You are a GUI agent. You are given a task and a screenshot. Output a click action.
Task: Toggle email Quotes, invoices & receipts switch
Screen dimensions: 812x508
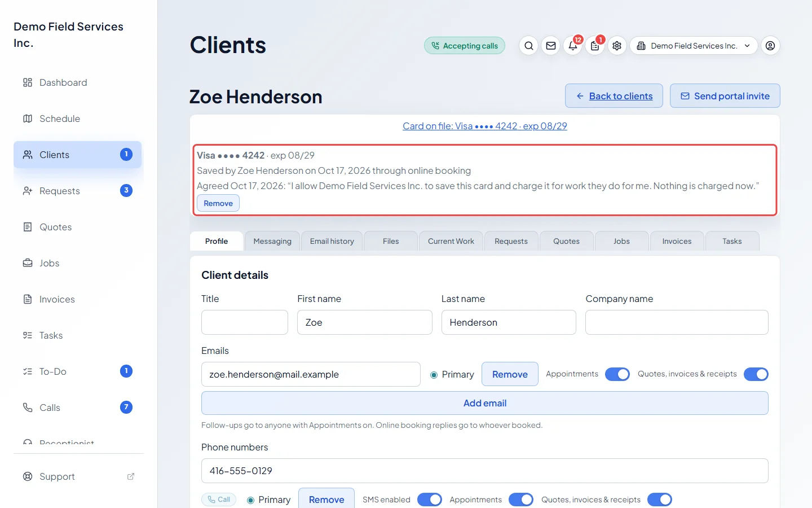click(756, 374)
